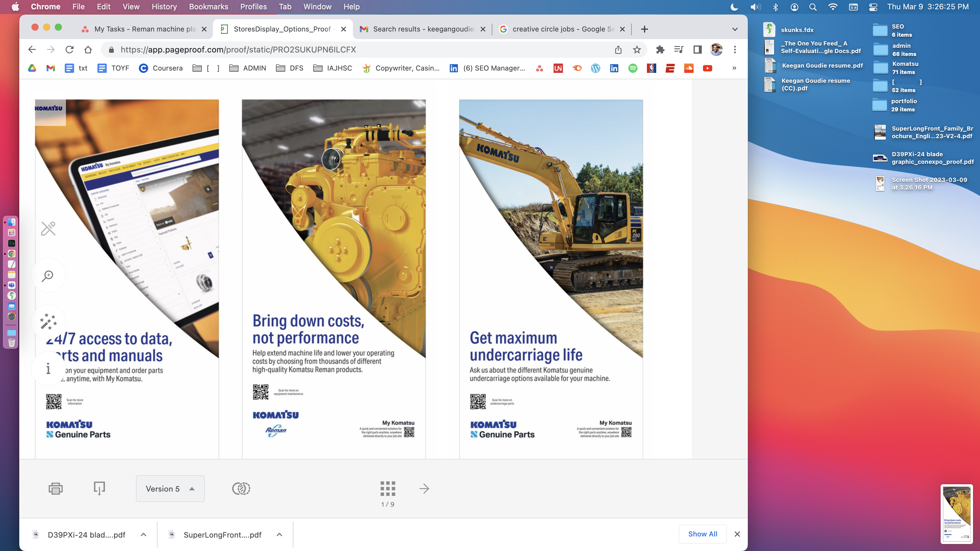Open the Version 5 dropdown
This screenshot has width=980, height=551.
click(x=170, y=489)
